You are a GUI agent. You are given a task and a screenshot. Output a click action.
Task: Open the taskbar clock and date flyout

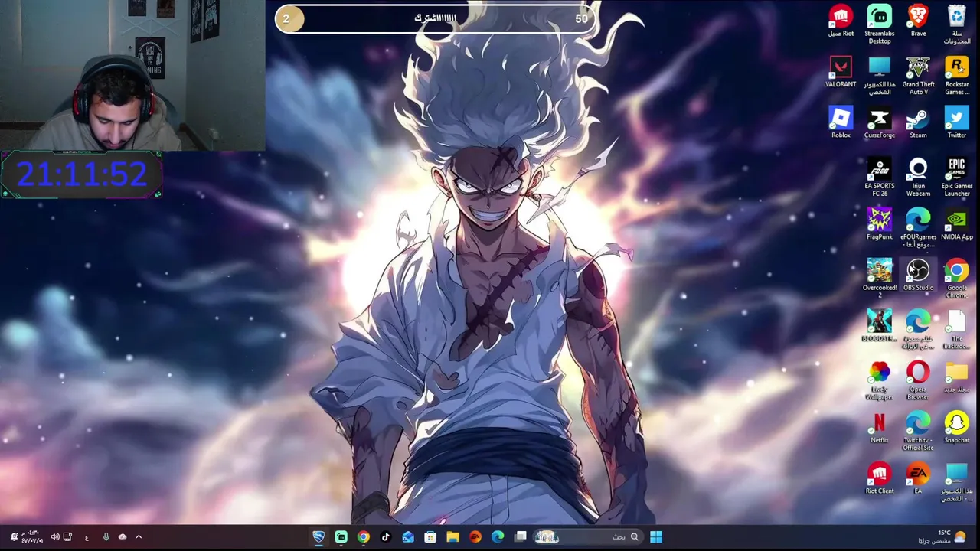pos(31,536)
